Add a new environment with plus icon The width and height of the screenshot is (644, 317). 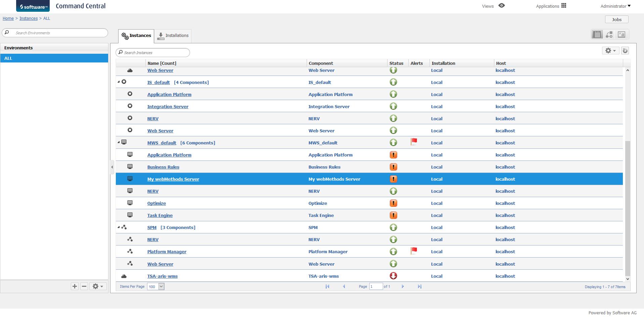point(75,286)
